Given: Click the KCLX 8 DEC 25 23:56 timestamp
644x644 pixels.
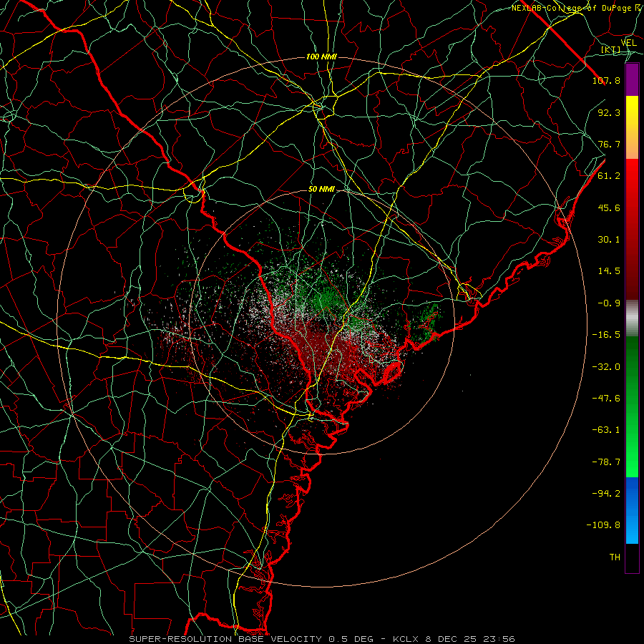Looking at the screenshot, I should (x=454, y=639).
